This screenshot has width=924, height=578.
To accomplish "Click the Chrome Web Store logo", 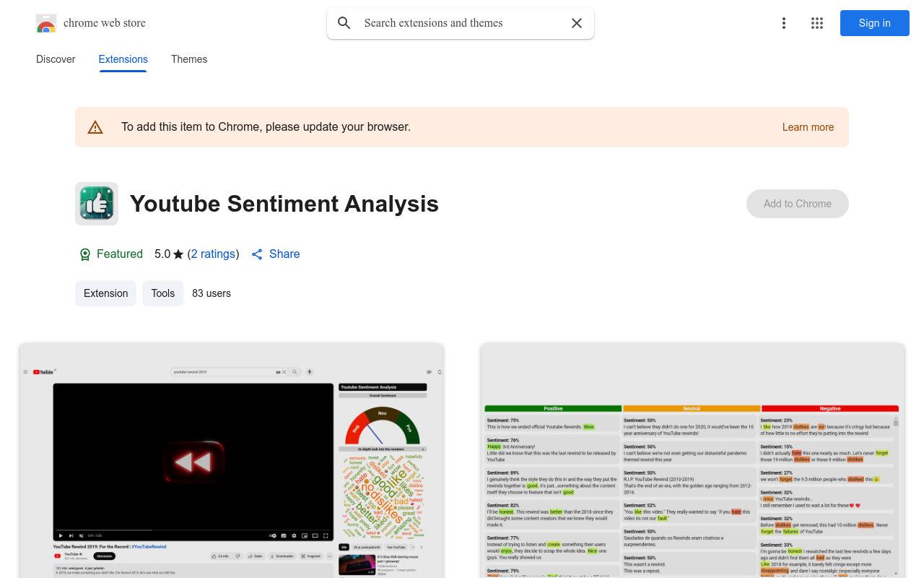I will pos(46,23).
